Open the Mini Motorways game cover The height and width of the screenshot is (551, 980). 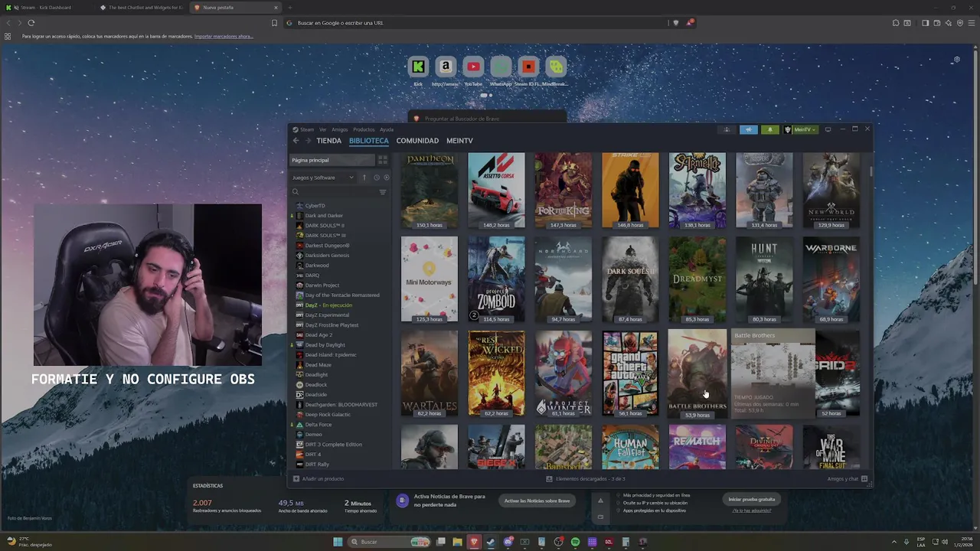(430, 279)
